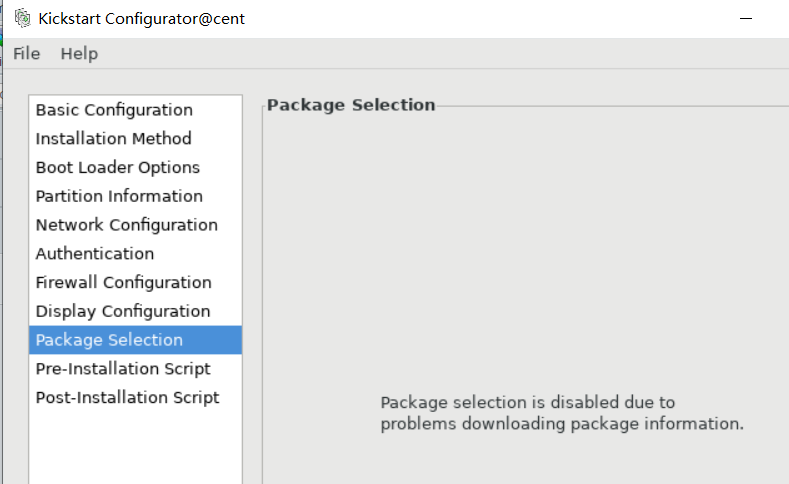Select Partition Information entry
This screenshot has width=789, height=484.
click(x=135, y=196)
